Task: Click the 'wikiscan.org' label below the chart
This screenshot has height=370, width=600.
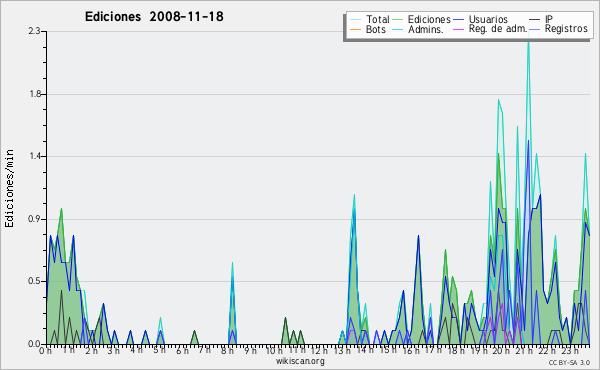Action: (x=300, y=361)
